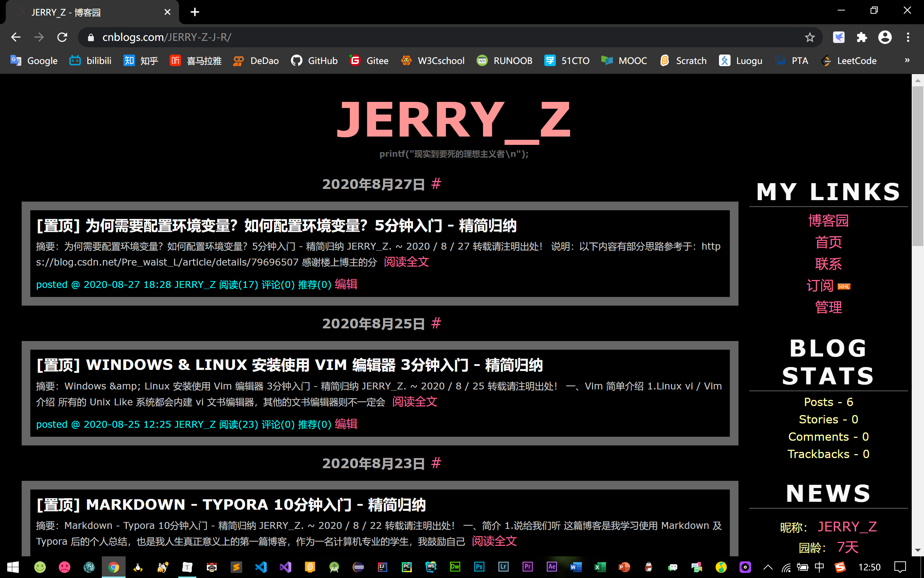Edit the 2020-08-27 post via 编辑
The image size is (924, 578).
[x=346, y=284]
